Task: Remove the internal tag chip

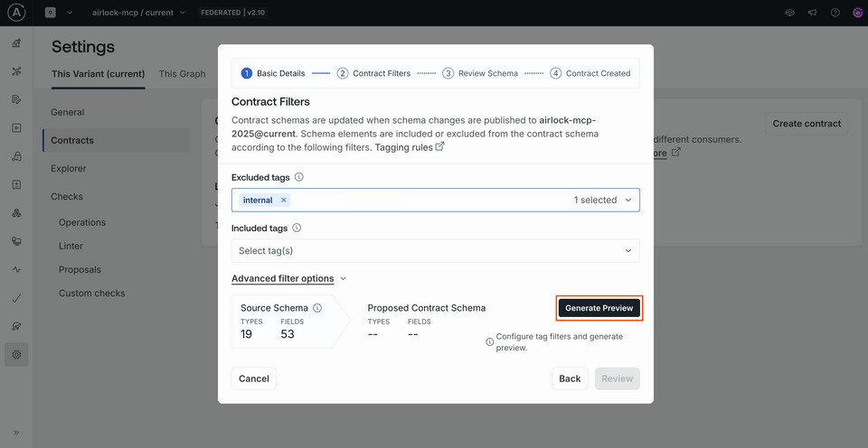Action: click(283, 201)
